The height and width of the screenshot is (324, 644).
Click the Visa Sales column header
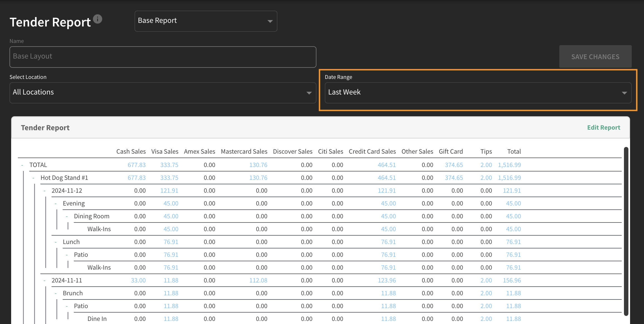(x=165, y=151)
